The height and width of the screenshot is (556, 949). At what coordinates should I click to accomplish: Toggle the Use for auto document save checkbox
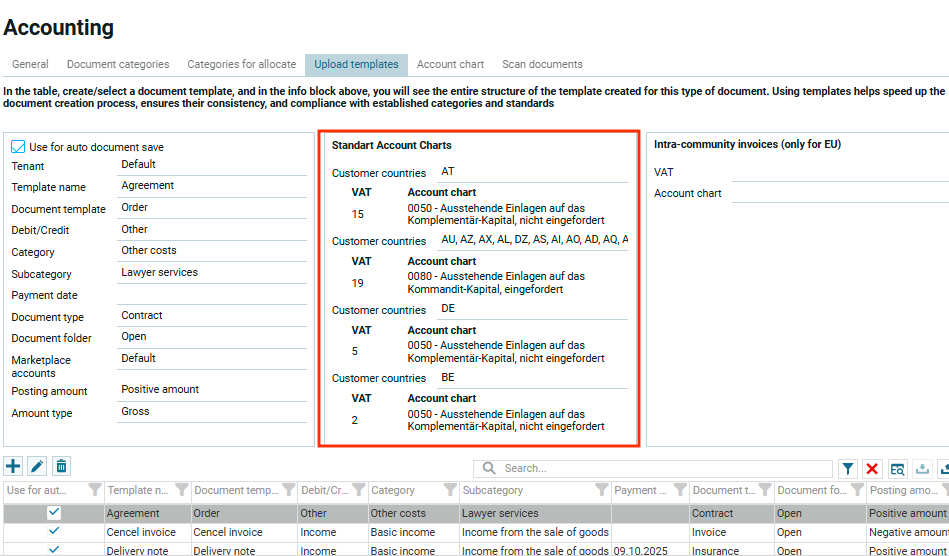click(x=18, y=147)
